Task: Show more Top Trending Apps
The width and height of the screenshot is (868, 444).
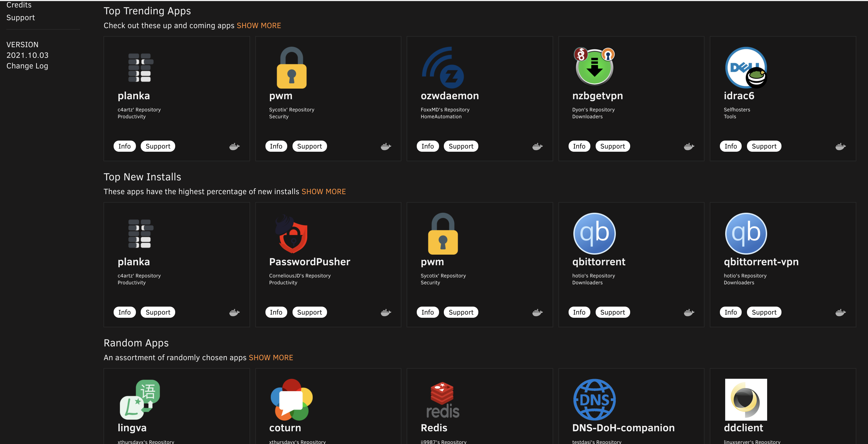Action: [259, 25]
